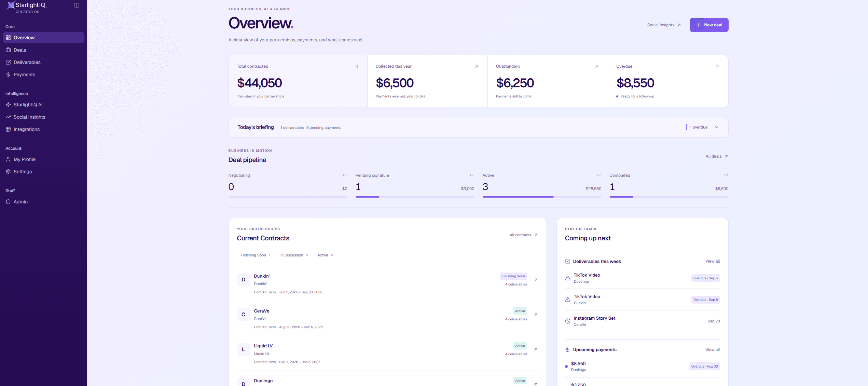Click the clock icon beside Instagram Story Set
The width and height of the screenshot is (868, 386).
[568, 321]
